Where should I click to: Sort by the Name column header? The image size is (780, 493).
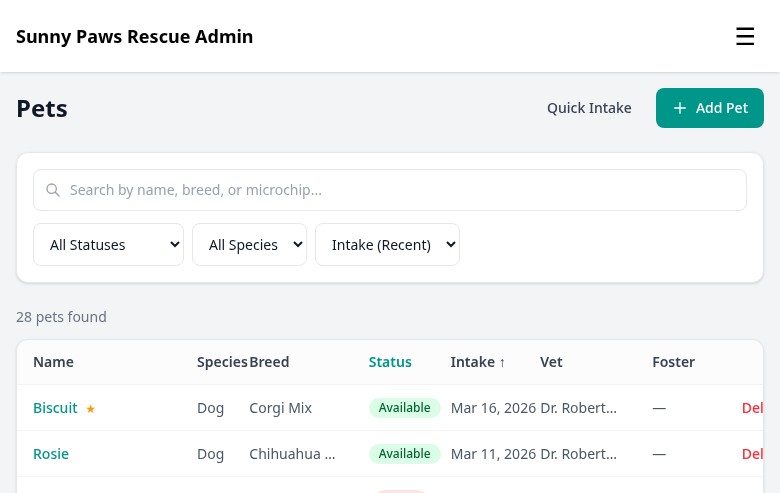[53, 362]
